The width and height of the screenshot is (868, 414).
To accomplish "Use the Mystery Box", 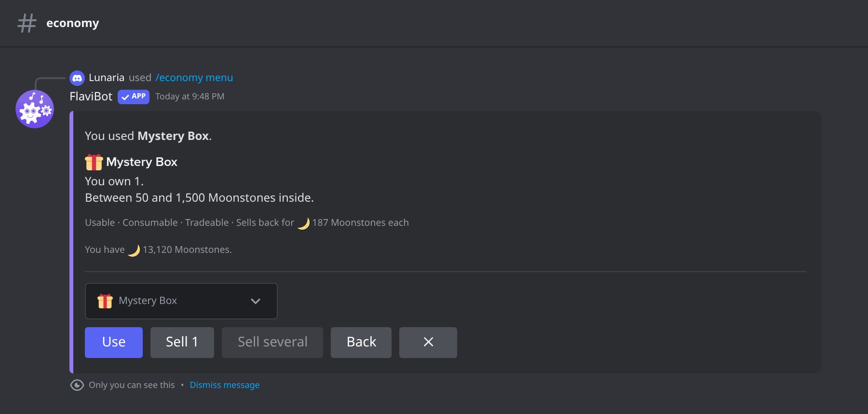I will click(x=114, y=343).
